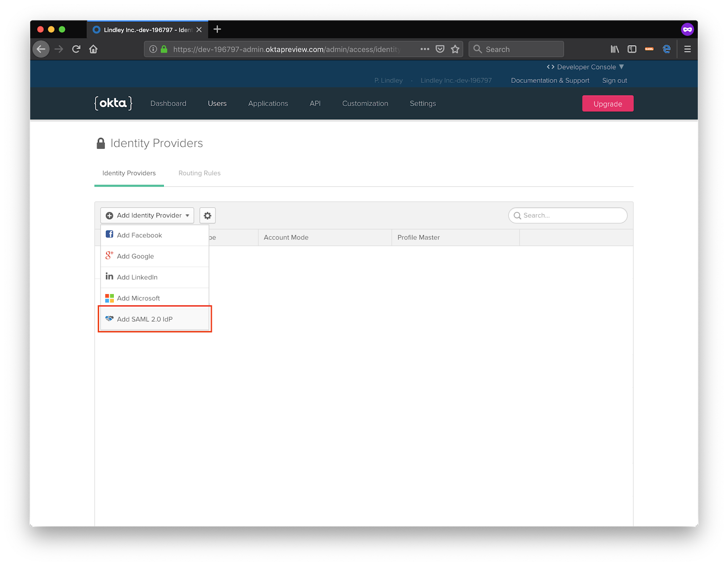The width and height of the screenshot is (728, 566).
Task: Open the page actions three-dot menu
Action: coord(425,49)
